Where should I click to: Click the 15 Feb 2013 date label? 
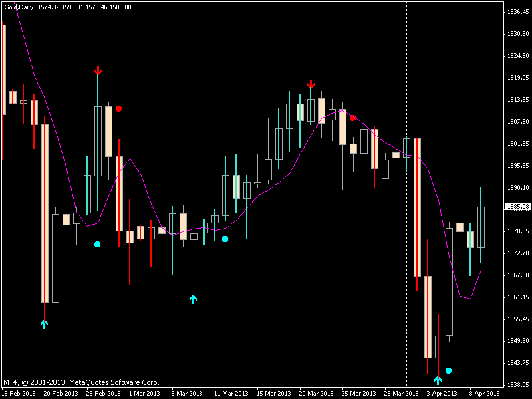19,394
